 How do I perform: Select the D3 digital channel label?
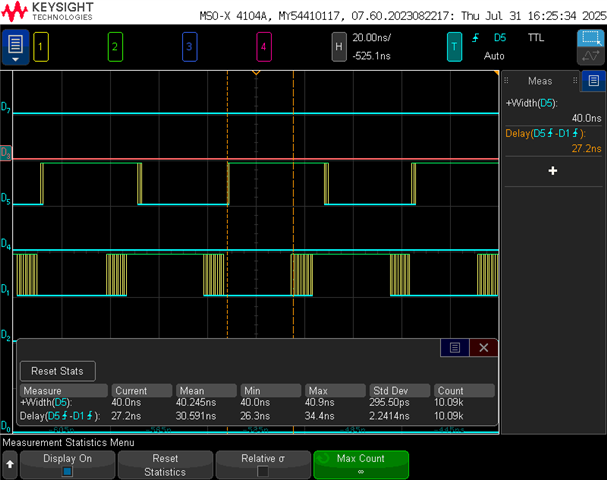(5, 153)
